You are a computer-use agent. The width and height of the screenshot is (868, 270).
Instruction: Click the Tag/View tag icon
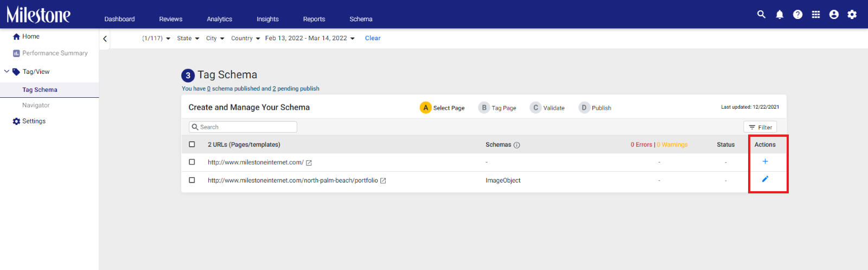coord(16,72)
